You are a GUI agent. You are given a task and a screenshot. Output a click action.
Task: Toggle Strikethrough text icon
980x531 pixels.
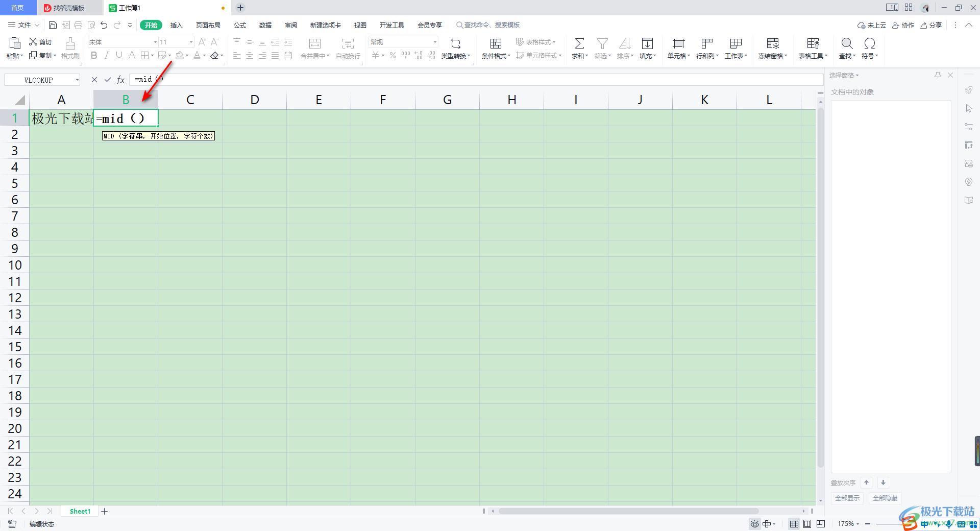tap(132, 55)
